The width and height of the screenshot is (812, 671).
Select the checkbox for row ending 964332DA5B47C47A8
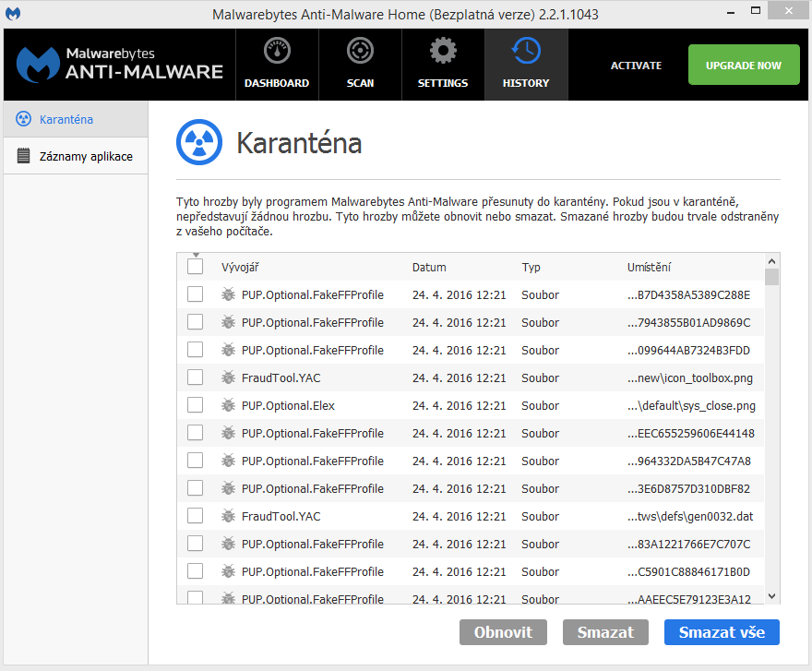pyautogui.click(x=196, y=461)
